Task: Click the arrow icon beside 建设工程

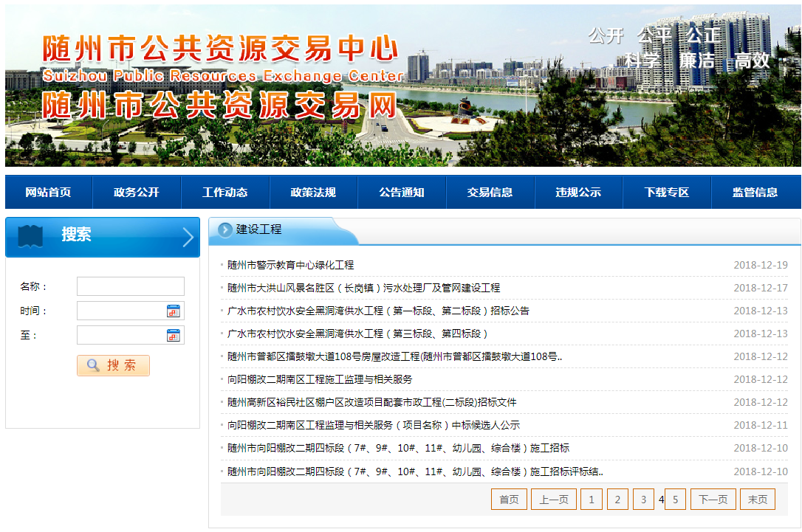Action: click(225, 230)
